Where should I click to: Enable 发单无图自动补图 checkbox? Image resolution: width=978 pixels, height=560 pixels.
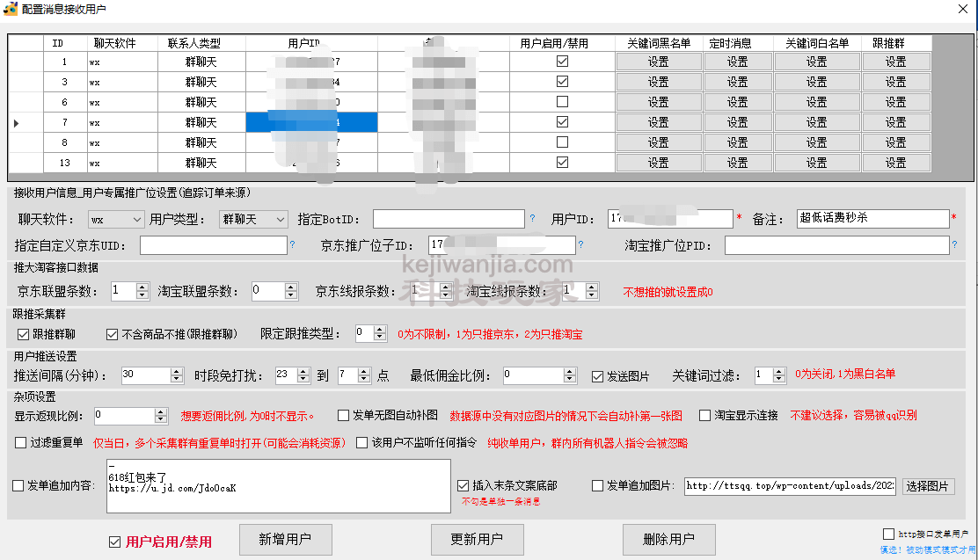[343, 415]
